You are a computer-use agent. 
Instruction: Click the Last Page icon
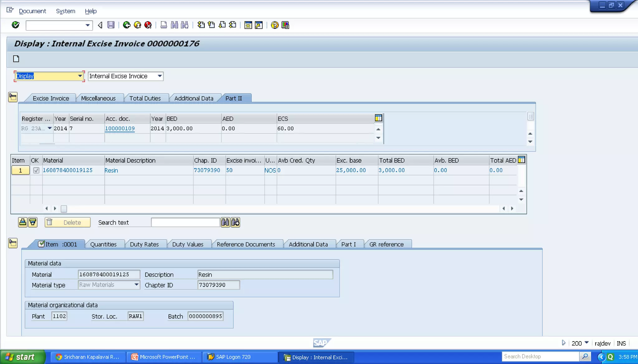point(233,25)
